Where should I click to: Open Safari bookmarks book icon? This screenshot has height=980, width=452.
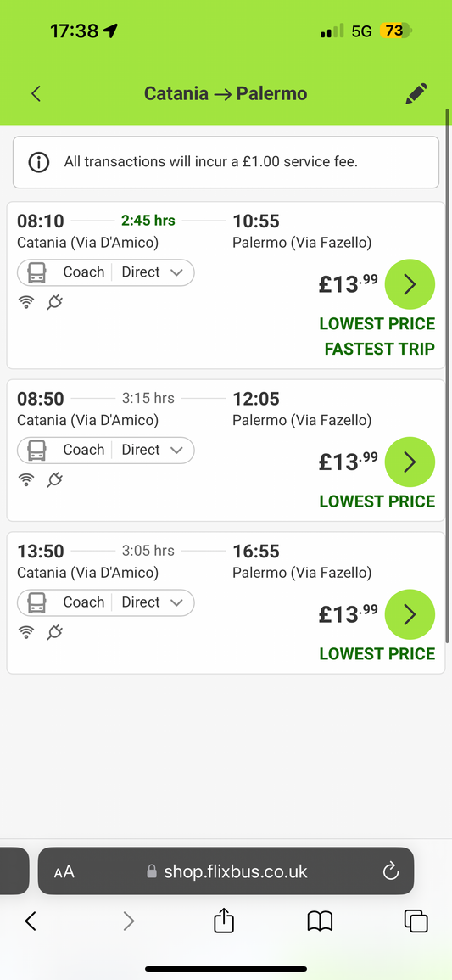point(320,921)
